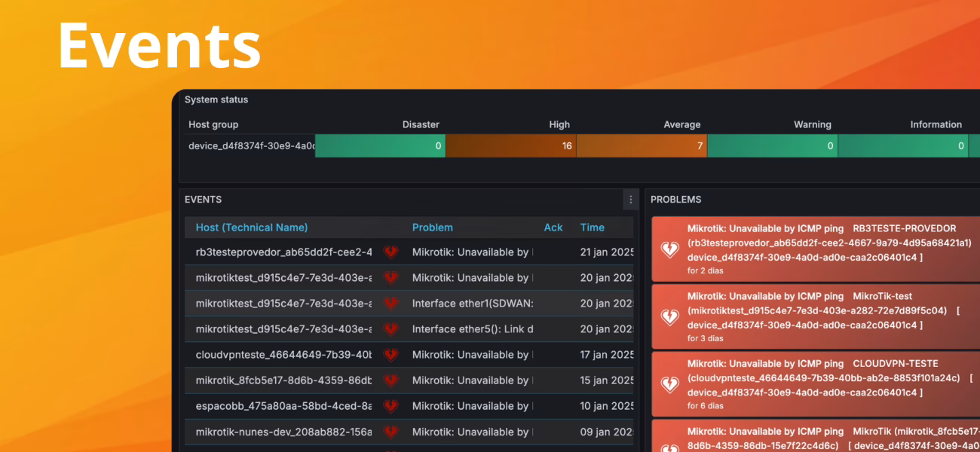Click broken heart icon in rb3testeprovedor row
This screenshot has width=980, height=452.
coord(390,252)
